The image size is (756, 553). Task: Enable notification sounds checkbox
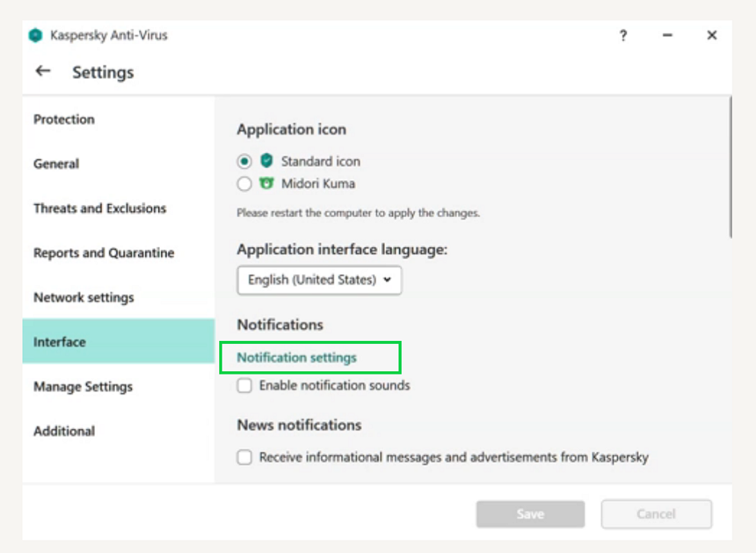245,386
